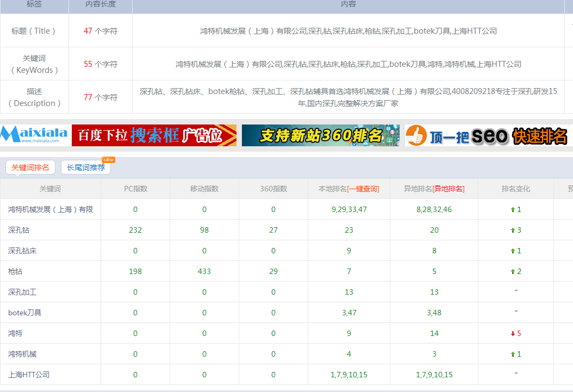Click the 异地排名 link in red brackets
The height and width of the screenshot is (392, 573).
pyautogui.click(x=449, y=189)
